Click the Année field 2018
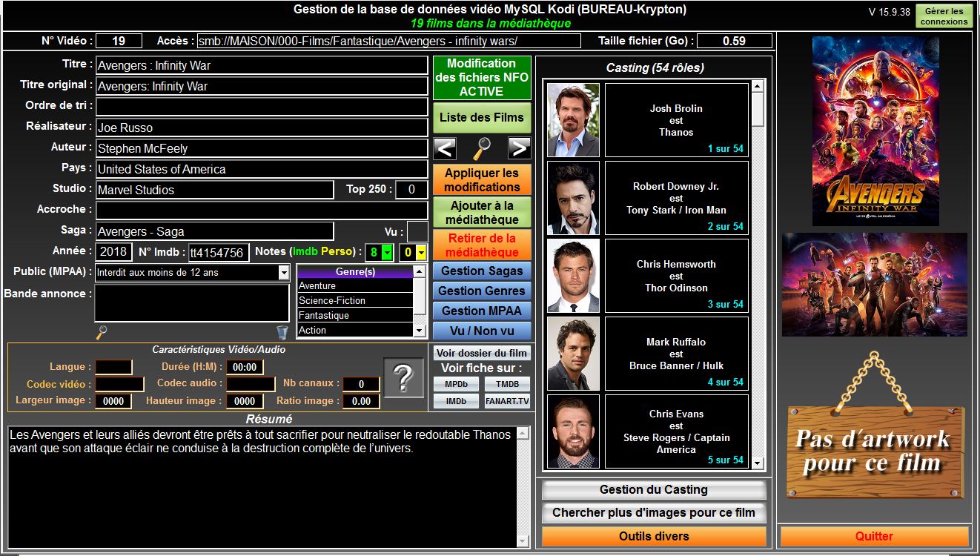This screenshot has width=980, height=556. point(114,252)
